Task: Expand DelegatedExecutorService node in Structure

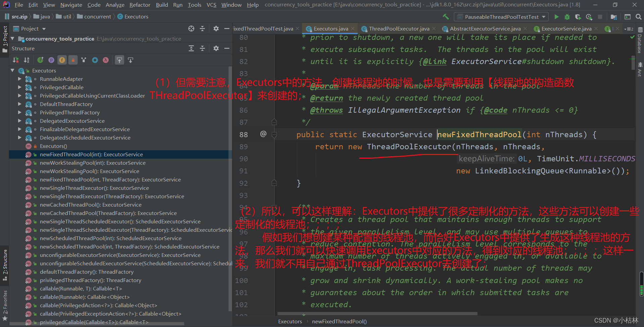Action: pos(20,121)
